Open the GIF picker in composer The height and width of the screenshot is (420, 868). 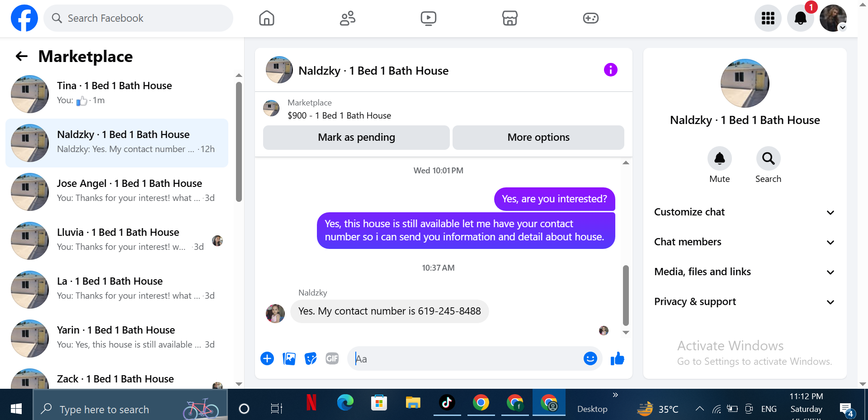(x=332, y=358)
